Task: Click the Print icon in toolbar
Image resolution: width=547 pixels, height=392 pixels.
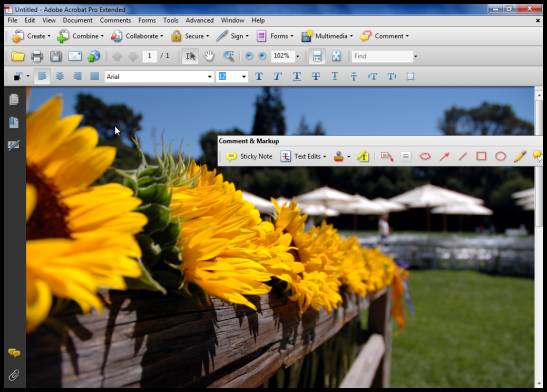Action: (x=37, y=56)
